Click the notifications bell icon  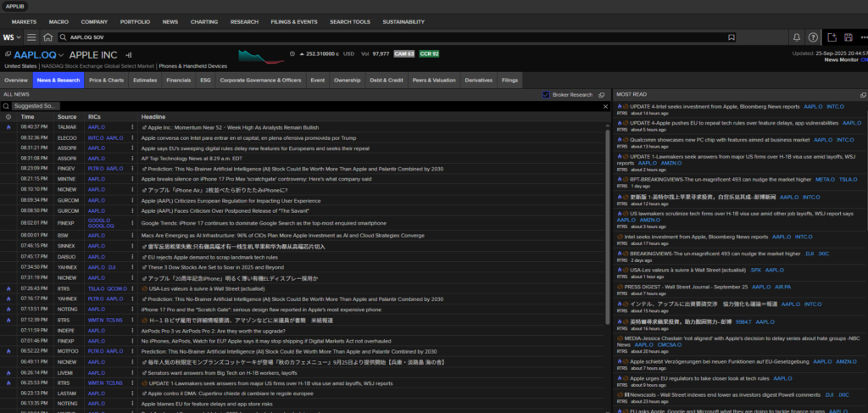click(x=796, y=37)
